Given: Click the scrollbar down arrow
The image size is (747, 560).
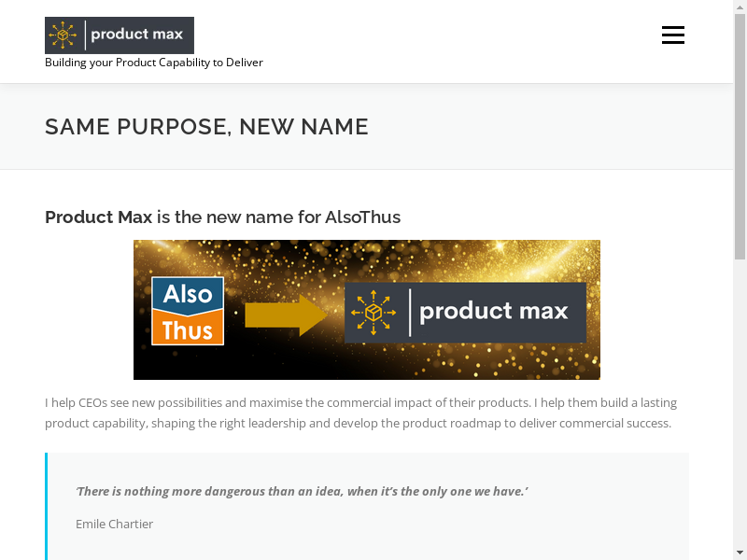Looking at the screenshot, I should tap(740, 553).
